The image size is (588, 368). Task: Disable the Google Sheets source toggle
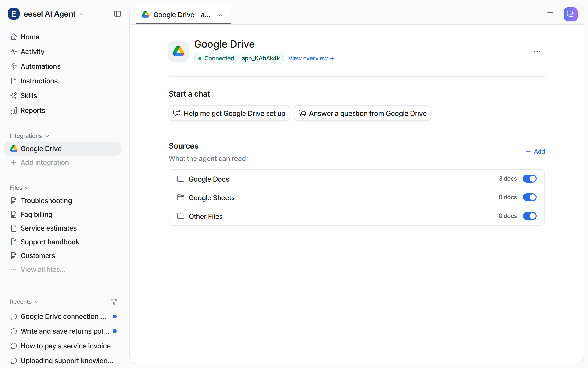529,197
